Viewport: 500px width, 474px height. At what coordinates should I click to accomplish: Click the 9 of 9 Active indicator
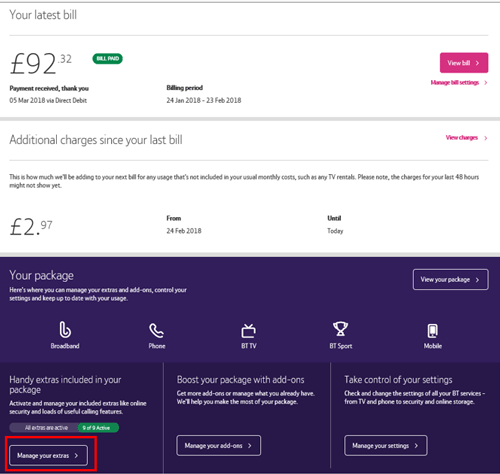(98, 428)
